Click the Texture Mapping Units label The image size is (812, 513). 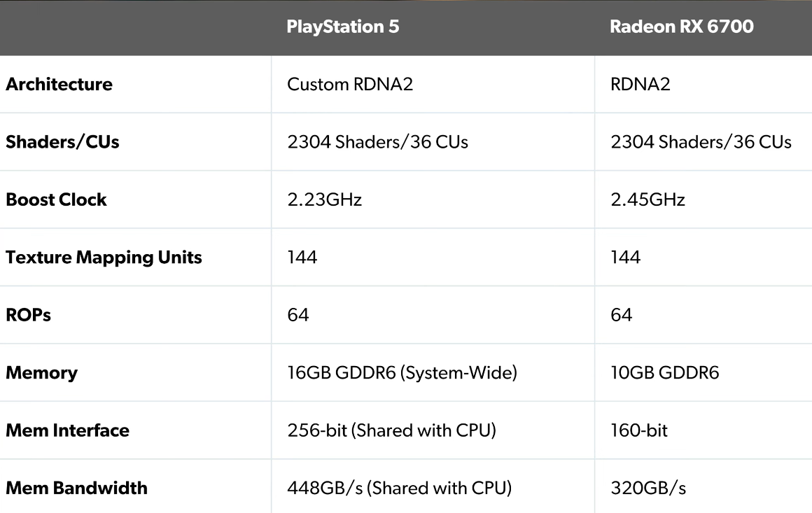(x=104, y=258)
